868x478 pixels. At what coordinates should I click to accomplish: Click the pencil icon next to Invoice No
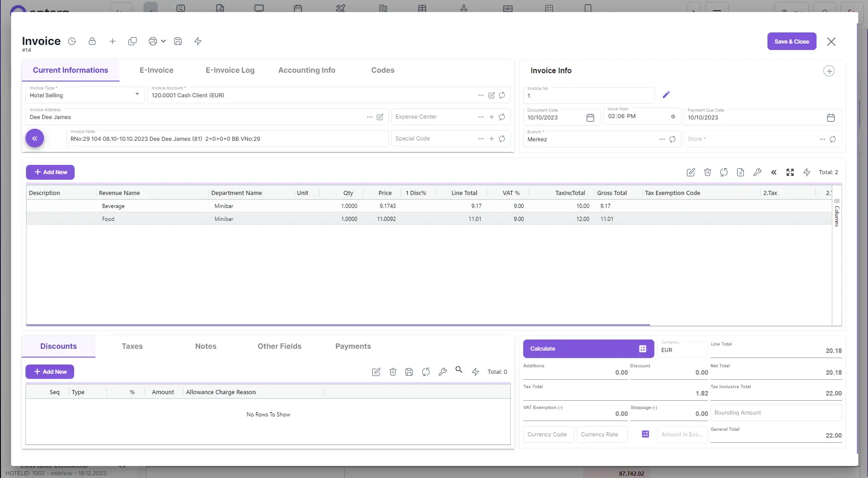coord(666,95)
